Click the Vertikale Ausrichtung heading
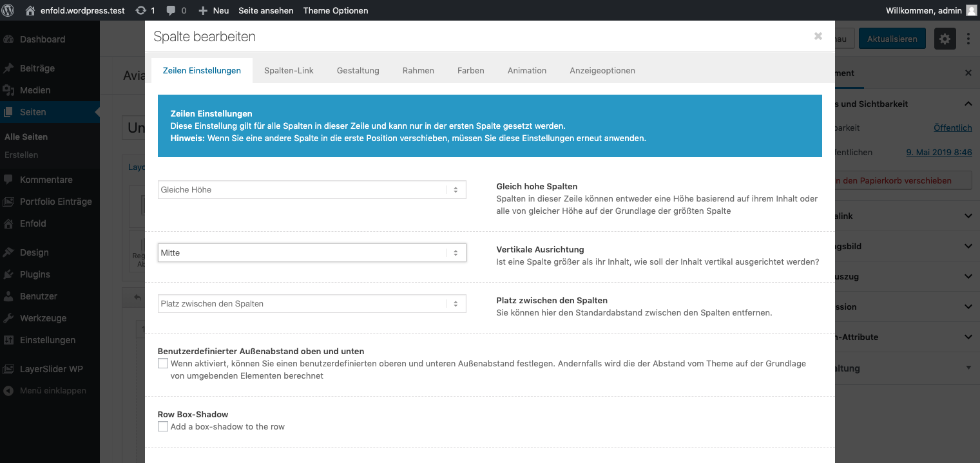 tap(540, 250)
